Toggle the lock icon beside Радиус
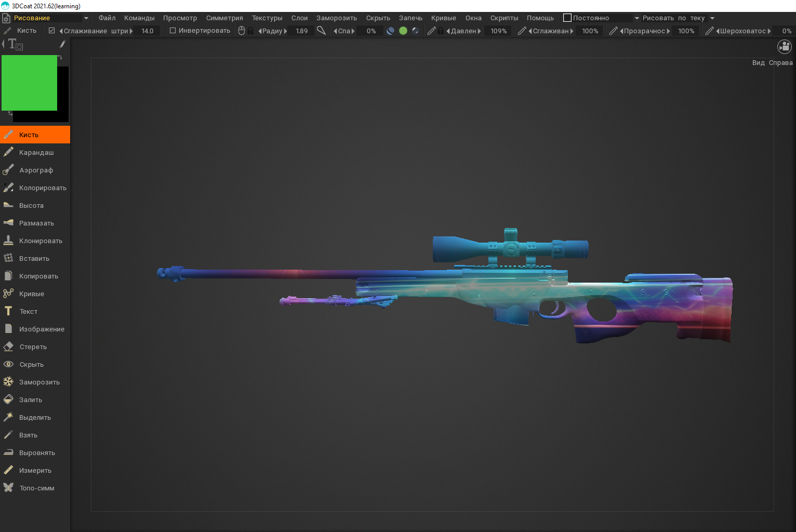This screenshot has width=796, height=532. 250,31
